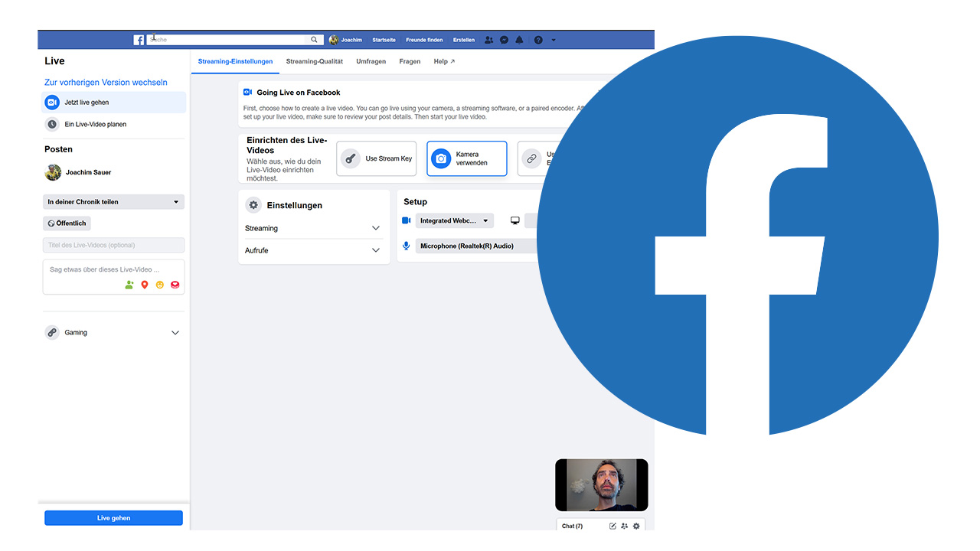Click the webcam preview thumbnail
This screenshot has height=551, width=980.
point(602,485)
